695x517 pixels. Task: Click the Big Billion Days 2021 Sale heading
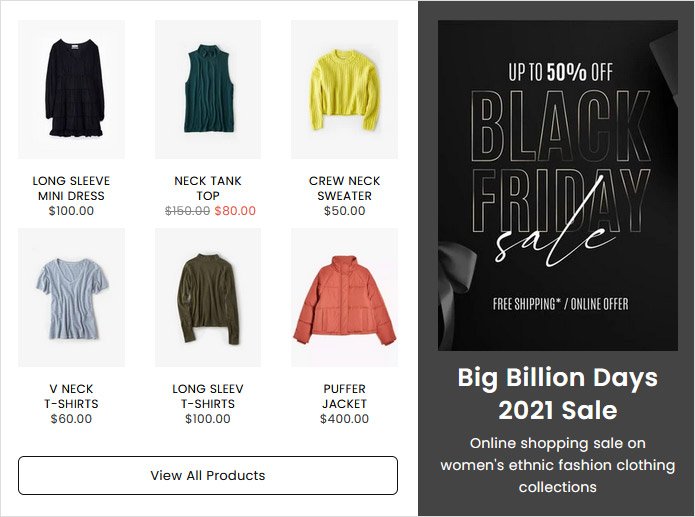click(x=557, y=393)
